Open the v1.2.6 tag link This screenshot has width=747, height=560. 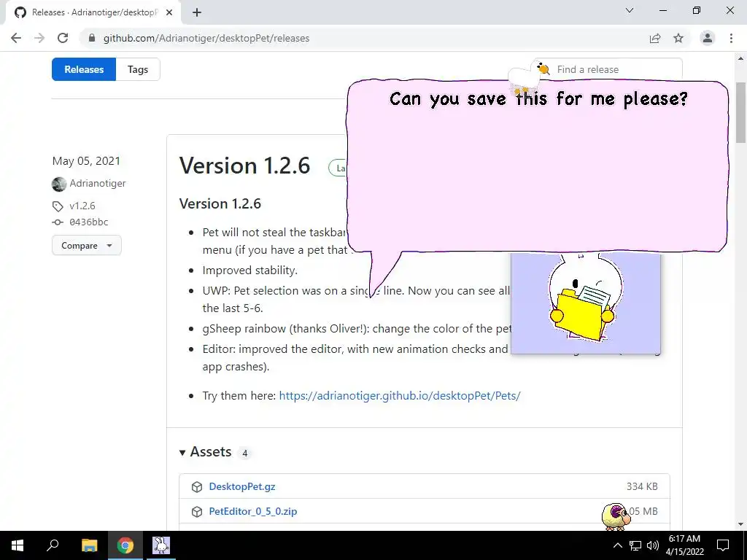82,206
